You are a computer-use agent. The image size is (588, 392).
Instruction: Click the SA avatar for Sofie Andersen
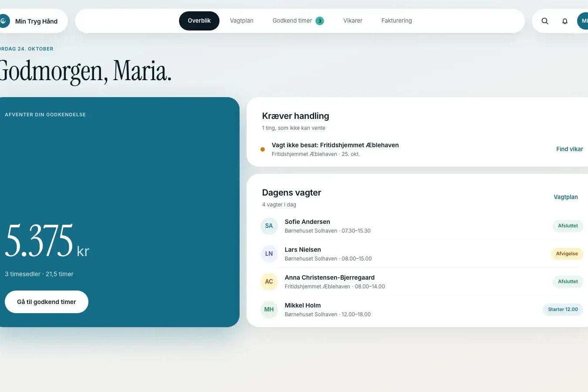[269, 226]
